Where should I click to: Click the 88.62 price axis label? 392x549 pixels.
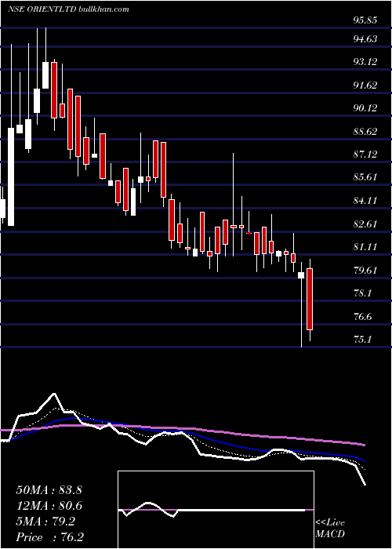pos(365,131)
